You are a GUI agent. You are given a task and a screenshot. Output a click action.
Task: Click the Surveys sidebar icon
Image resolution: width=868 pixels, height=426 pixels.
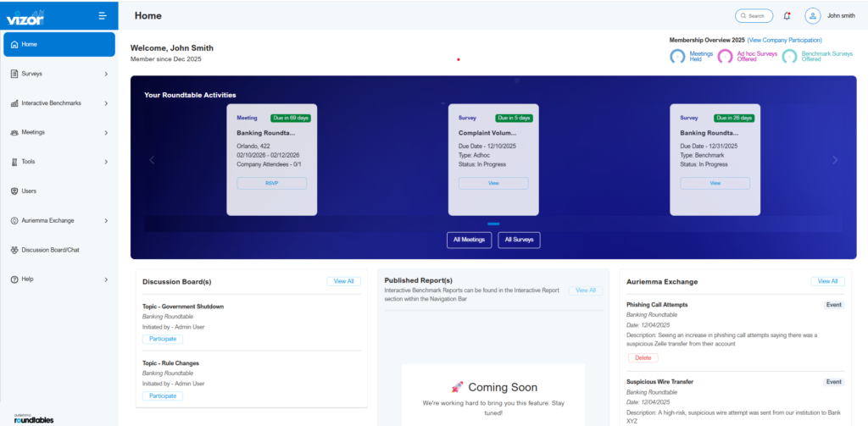tap(14, 74)
